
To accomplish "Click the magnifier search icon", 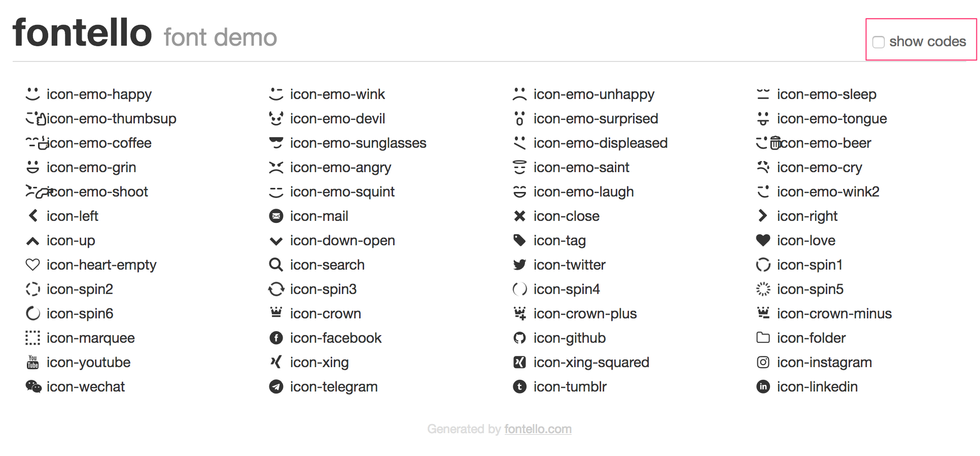I will pyautogui.click(x=276, y=265).
